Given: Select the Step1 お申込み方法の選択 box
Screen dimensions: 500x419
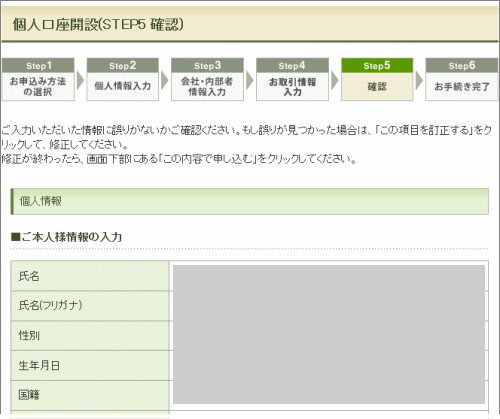Looking at the screenshot, I should pyautogui.click(x=38, y=79).
